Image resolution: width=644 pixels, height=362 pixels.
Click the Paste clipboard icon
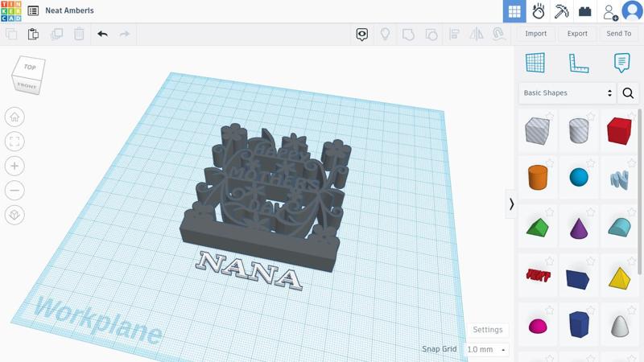click(33, 34)
